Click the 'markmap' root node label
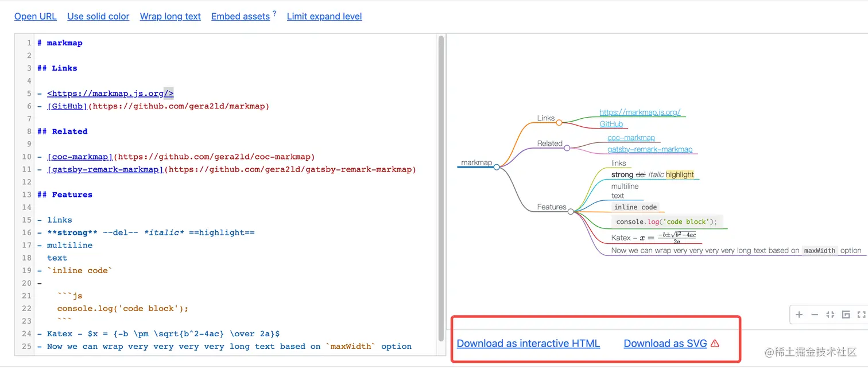Screen dimensions: 868x369 click(476, 162)
